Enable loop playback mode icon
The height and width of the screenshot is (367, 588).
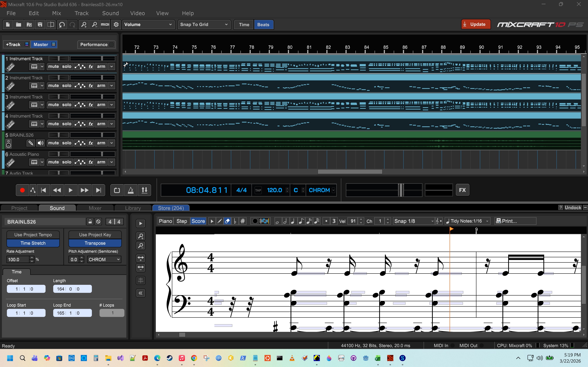[x=117, y=190]
